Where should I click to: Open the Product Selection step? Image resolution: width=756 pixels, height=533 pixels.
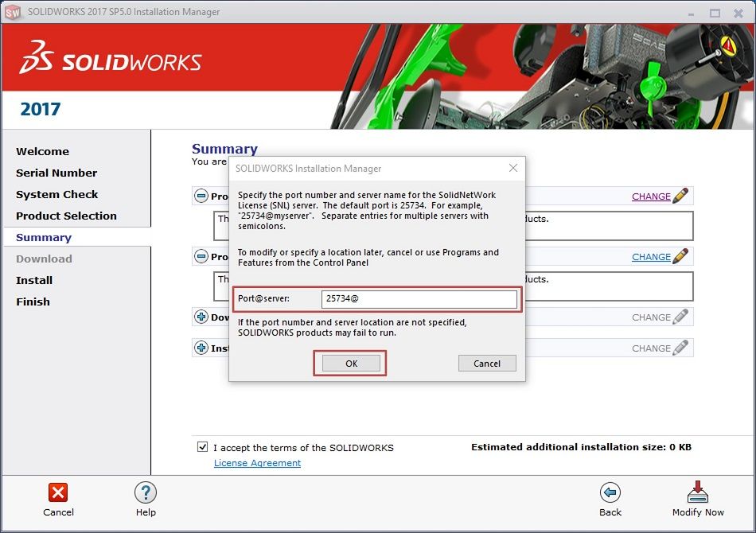point(66,216)
